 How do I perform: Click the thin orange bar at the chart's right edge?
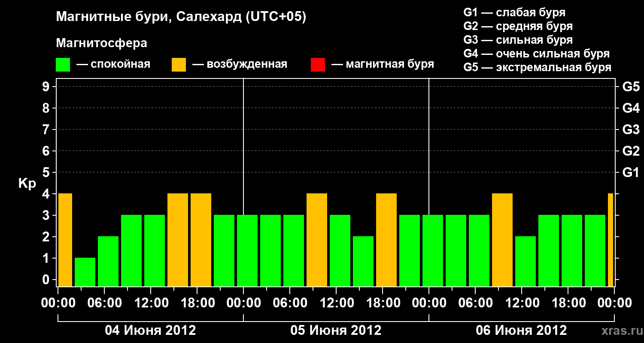[611, 240]
